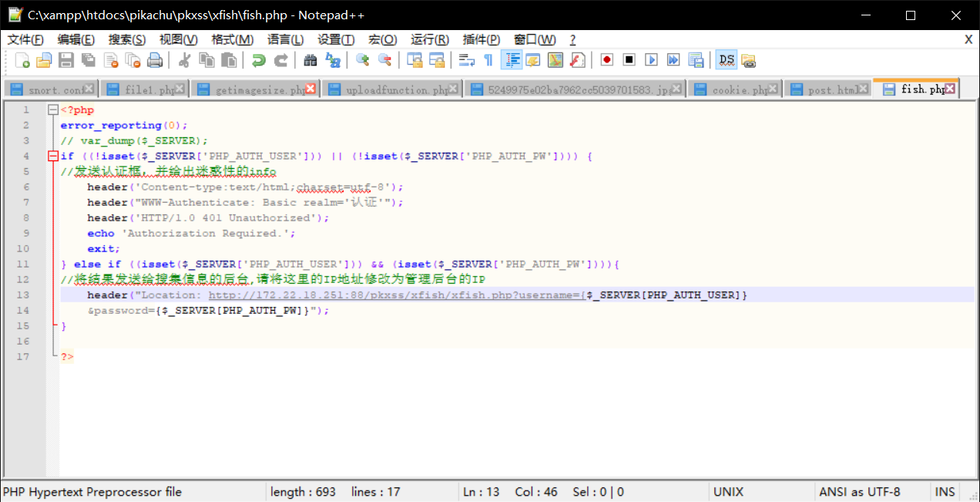Toggle show all characters pilcrow

pyautogui.click(x=488, y=60)
